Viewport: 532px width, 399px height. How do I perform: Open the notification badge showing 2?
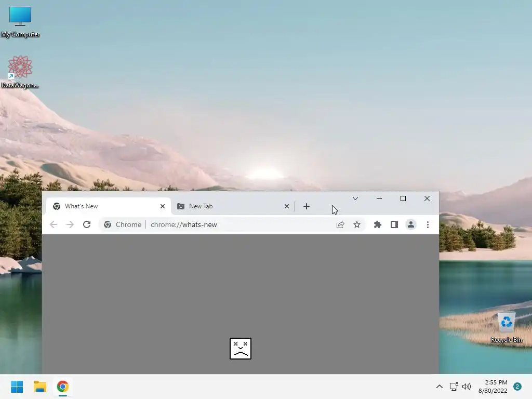(x=517, y=387)
